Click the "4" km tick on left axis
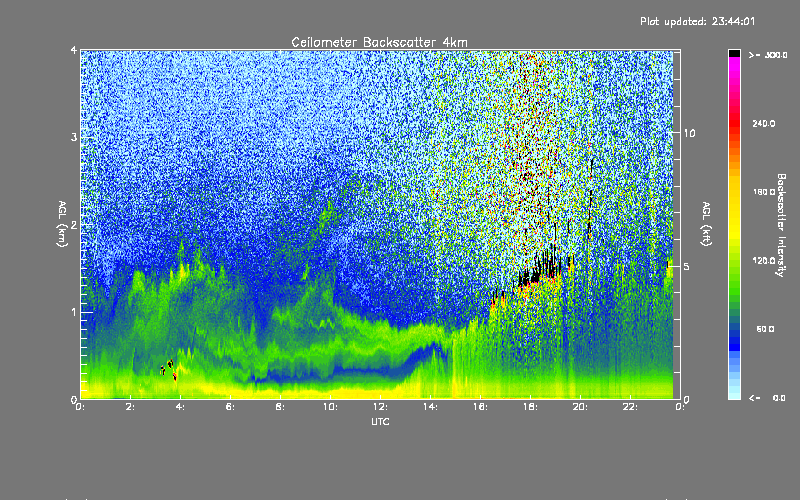 (x=73, y=50)
